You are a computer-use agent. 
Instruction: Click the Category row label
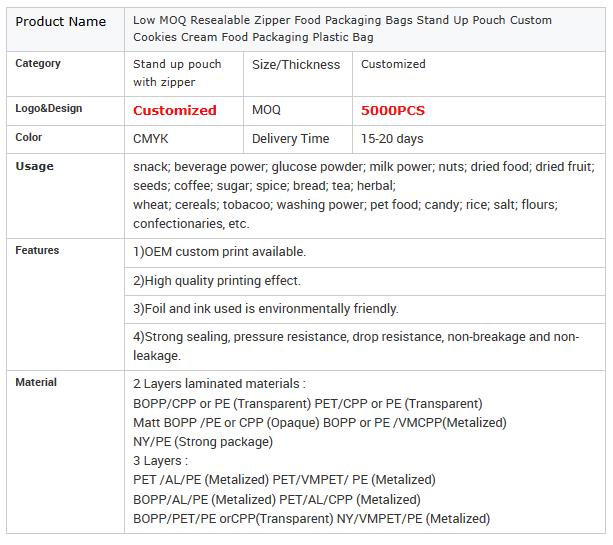(x=38, y=63)
